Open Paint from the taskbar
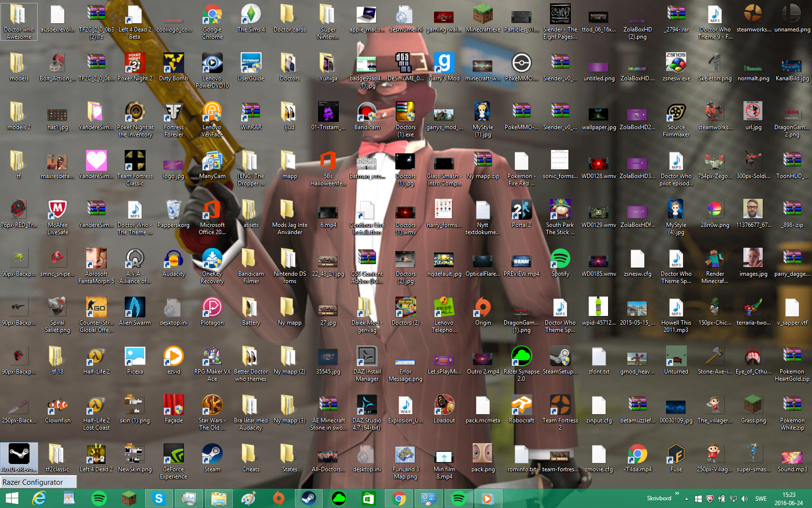The width and height of the screenshot is (812, 508). tap(248, 498)
